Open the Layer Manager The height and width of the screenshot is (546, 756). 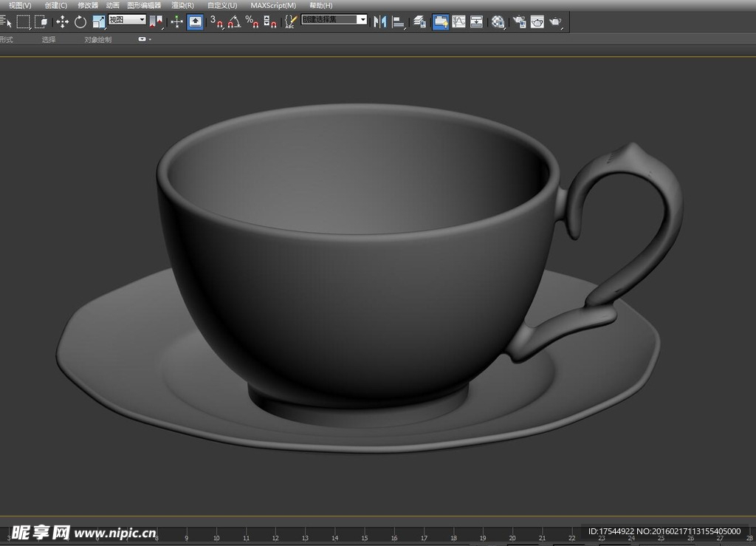point(419,21)
